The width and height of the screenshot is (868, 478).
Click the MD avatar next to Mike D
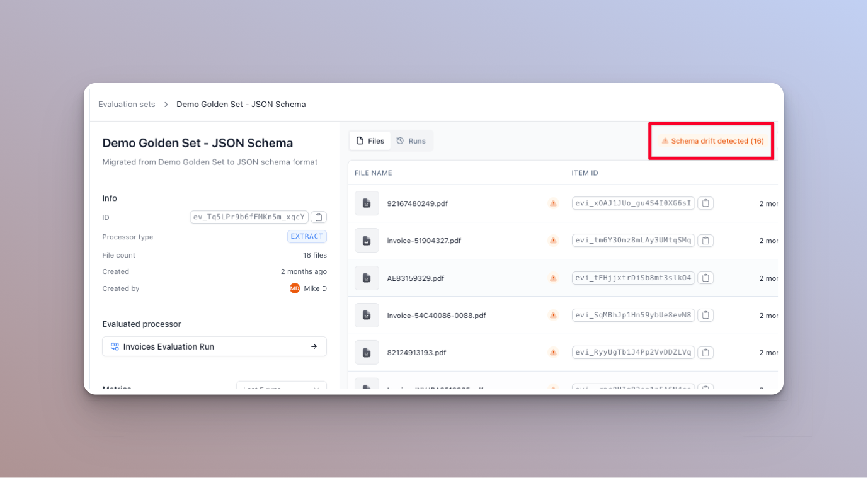click(295, 288)
